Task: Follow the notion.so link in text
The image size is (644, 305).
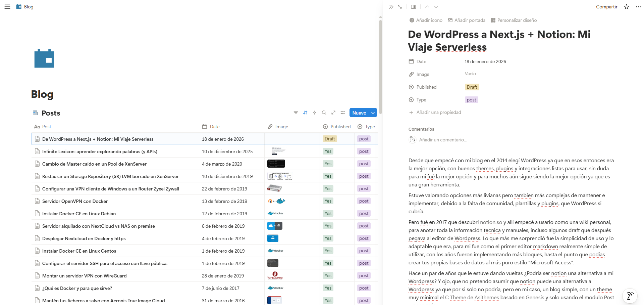Action: (491, 222)
